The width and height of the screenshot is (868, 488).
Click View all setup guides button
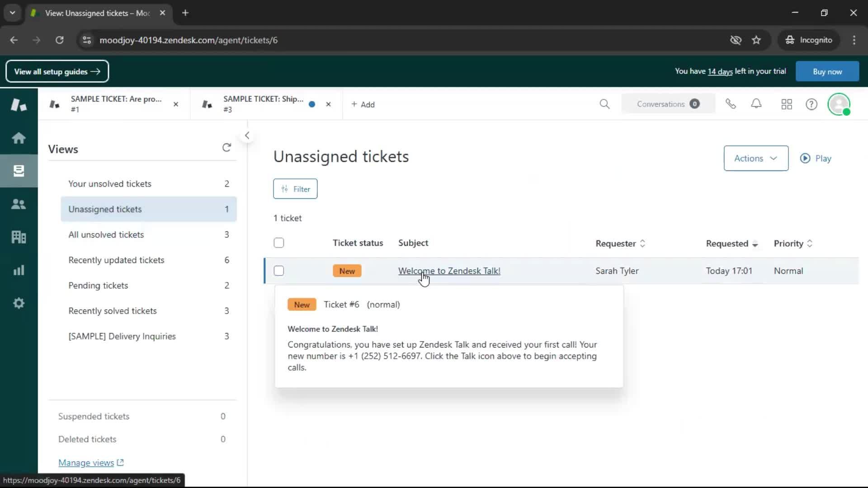(57, 71)
